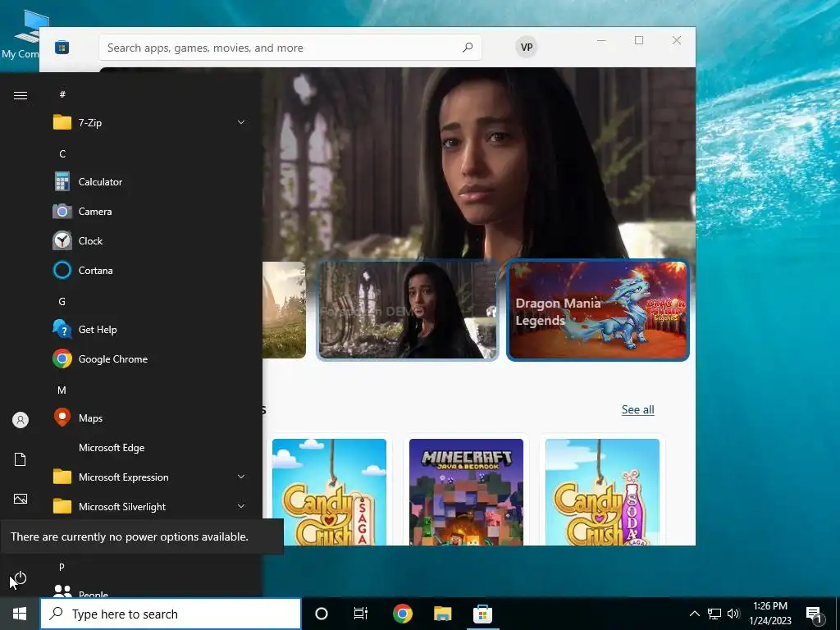Click the Power button in Start menu
The image size is (840, 630).
tap(21, 578)
